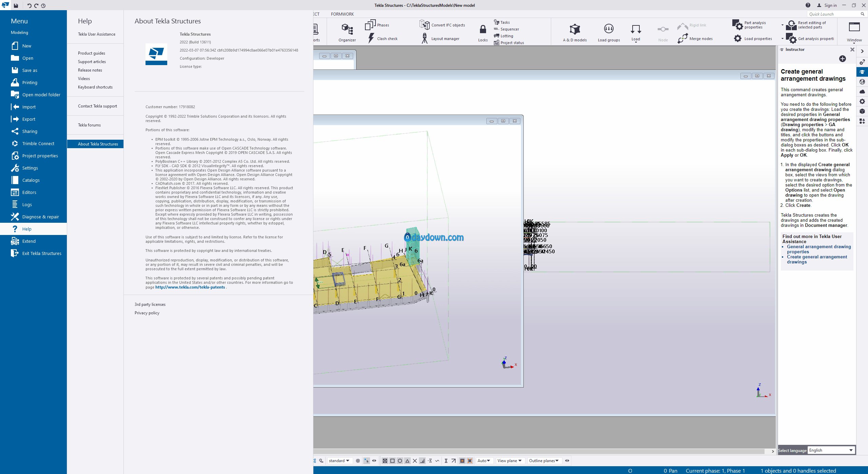Click the Merge nodes icon
868x474 pixels.
click(x=682, y=38)
